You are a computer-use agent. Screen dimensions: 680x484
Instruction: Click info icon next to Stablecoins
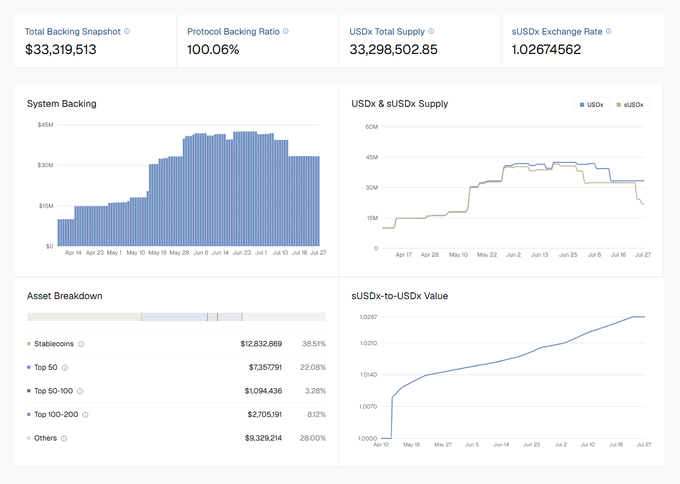pyautogui.click(x=81, y=344)
